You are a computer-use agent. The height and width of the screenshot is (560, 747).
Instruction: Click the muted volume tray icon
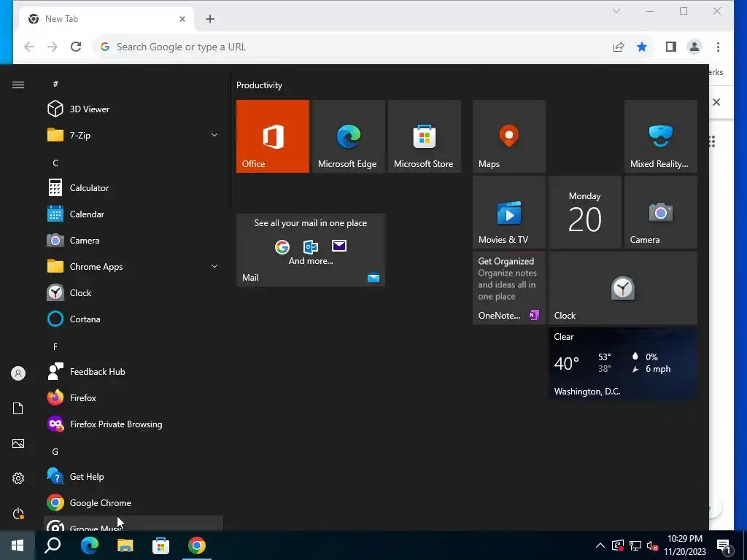[653, 545]
